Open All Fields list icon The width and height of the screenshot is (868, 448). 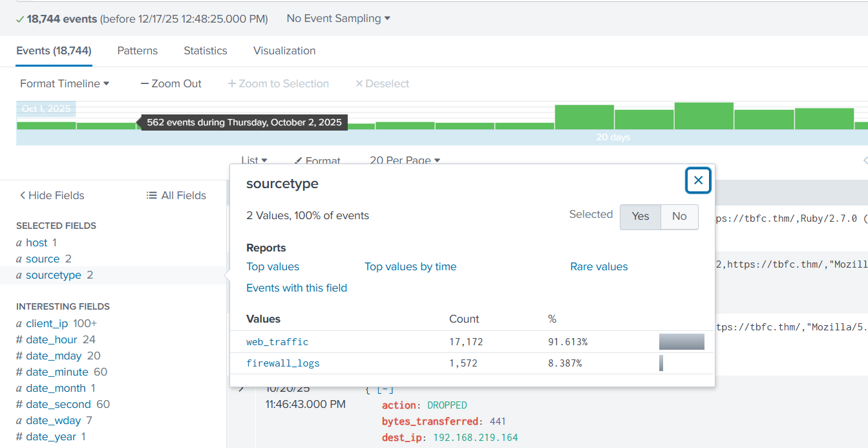pyautogui.click(x=151, y=195)
